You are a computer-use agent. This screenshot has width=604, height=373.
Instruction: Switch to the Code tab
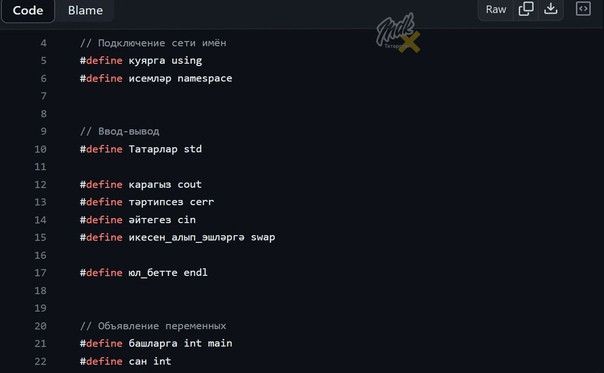28,10
